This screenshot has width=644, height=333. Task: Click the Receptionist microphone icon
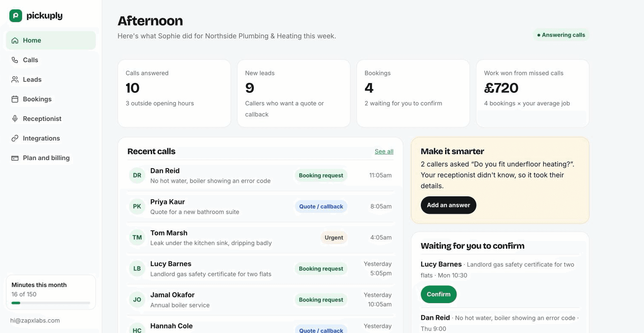pyautogui.click(x=15, y=119)
